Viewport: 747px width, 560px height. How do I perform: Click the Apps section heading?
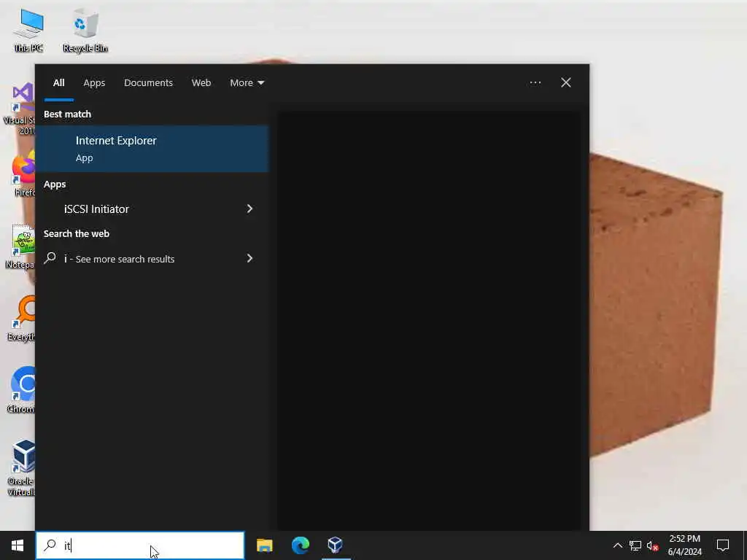(55, 184)
